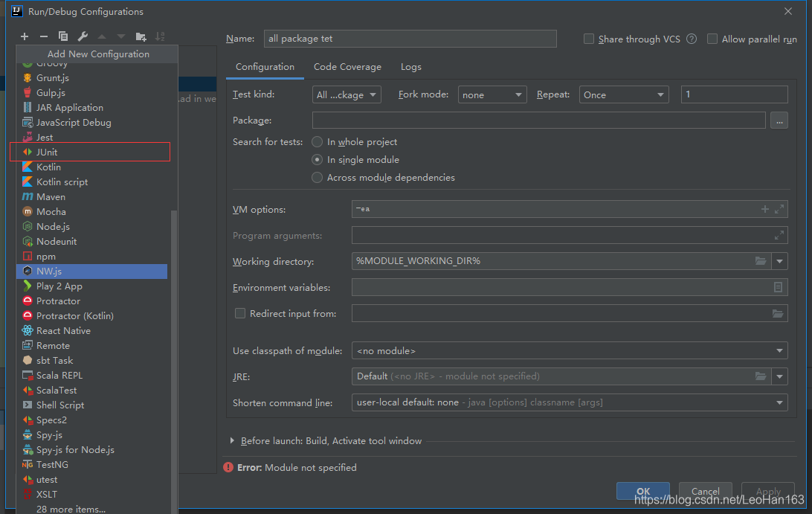Select Grunt.js configuration type
The height and width of the screenshot is (514, 812).
92,77
